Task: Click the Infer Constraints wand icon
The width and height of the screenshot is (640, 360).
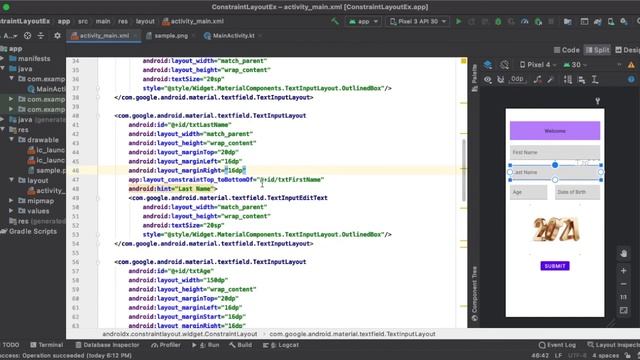Action: point(550,80)
